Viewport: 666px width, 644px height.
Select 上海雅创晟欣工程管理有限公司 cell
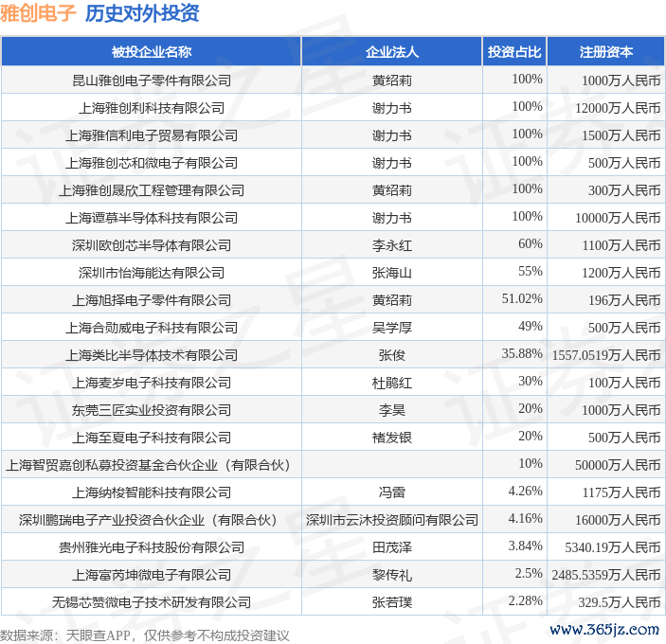[x=152, y=190]
